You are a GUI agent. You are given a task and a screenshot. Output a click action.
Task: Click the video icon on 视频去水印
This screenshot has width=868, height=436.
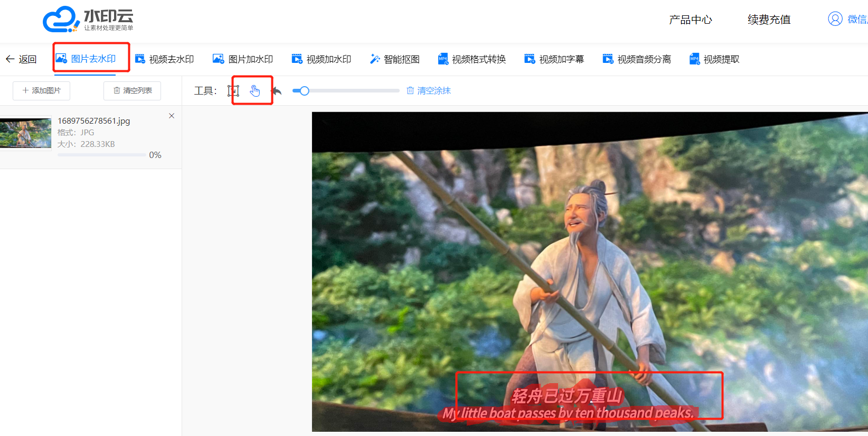coord(140,59)
